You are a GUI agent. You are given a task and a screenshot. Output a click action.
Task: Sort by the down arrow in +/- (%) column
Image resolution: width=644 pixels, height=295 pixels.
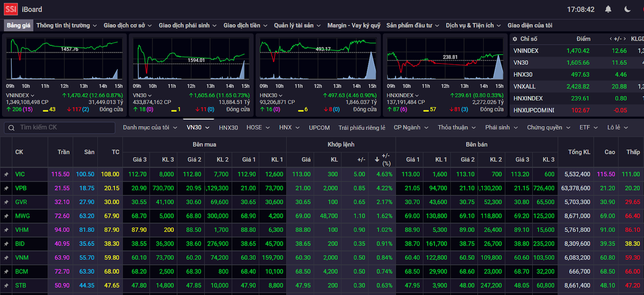[x=377, y=160]
